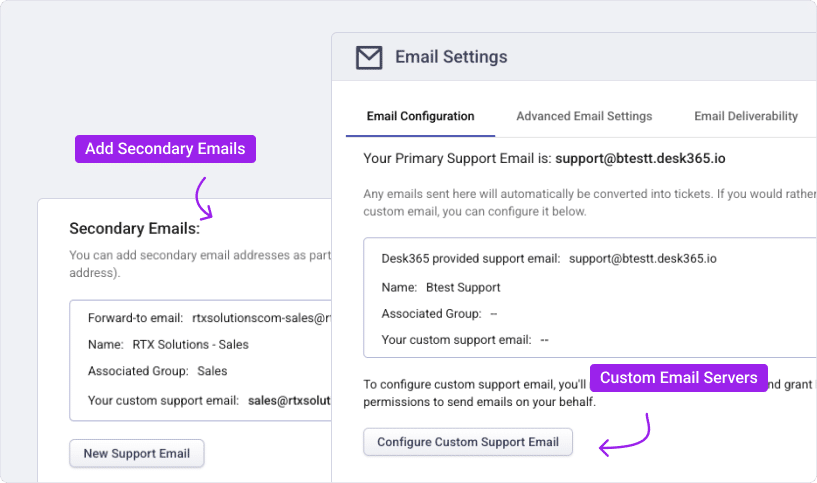Click the Associated Group label in Email Settings
Image resolution: width=817 pixels, height=483 pixels.
click(x=431, y=314)
